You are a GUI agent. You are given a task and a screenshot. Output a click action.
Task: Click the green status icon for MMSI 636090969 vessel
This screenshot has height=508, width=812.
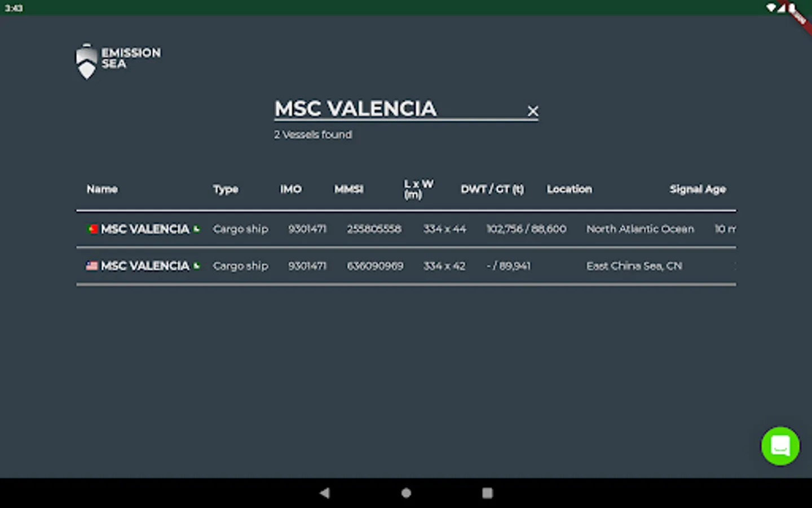196,265
